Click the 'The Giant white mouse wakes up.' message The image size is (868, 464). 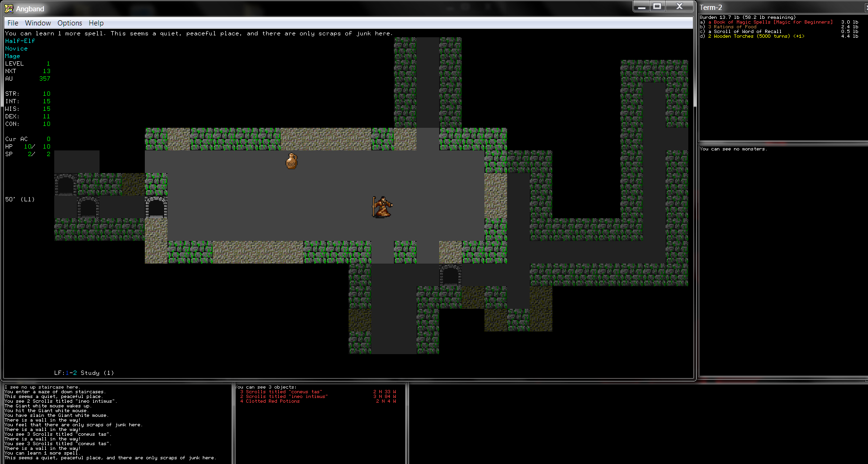[48, 406]
